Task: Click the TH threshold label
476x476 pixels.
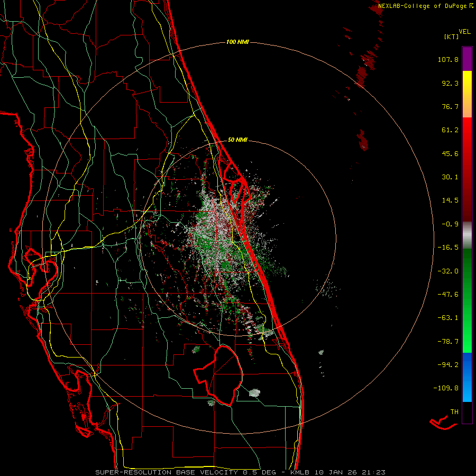Action: 454,412
